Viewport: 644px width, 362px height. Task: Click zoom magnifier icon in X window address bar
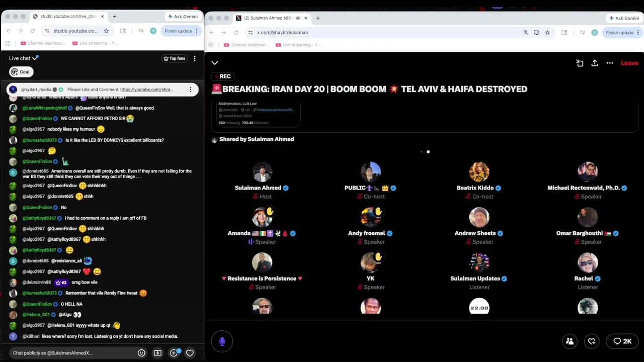[x=526, y=32]
